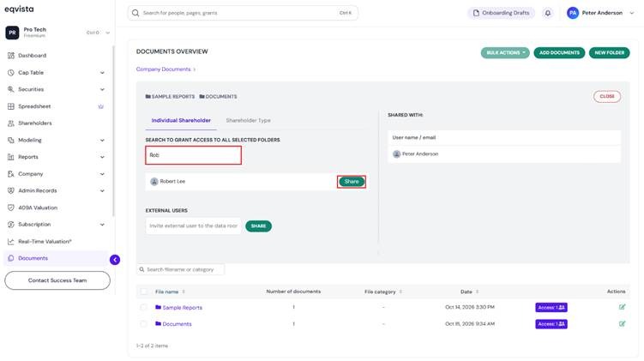Open the Bulk Actions dropdown

click(505, 52)
